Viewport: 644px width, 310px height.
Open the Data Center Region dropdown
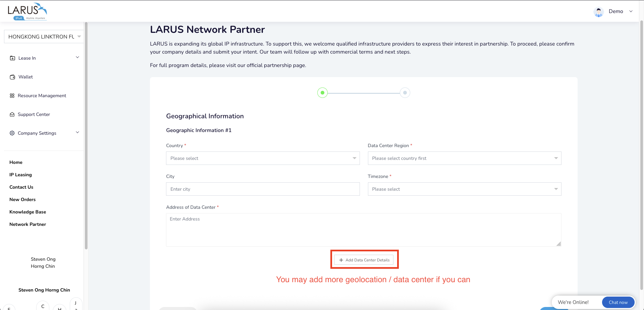(x=465, y=158)
